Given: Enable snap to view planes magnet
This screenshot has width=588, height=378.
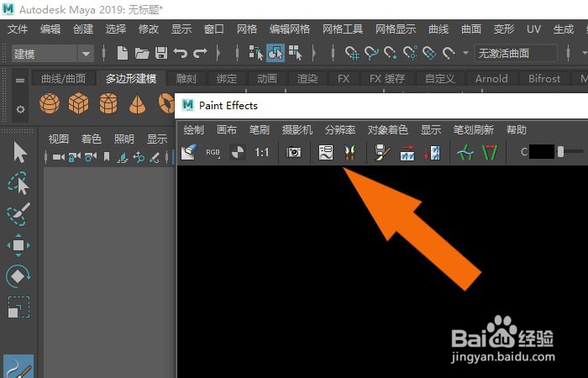Looking at the screenshot, I should (429, 53).
